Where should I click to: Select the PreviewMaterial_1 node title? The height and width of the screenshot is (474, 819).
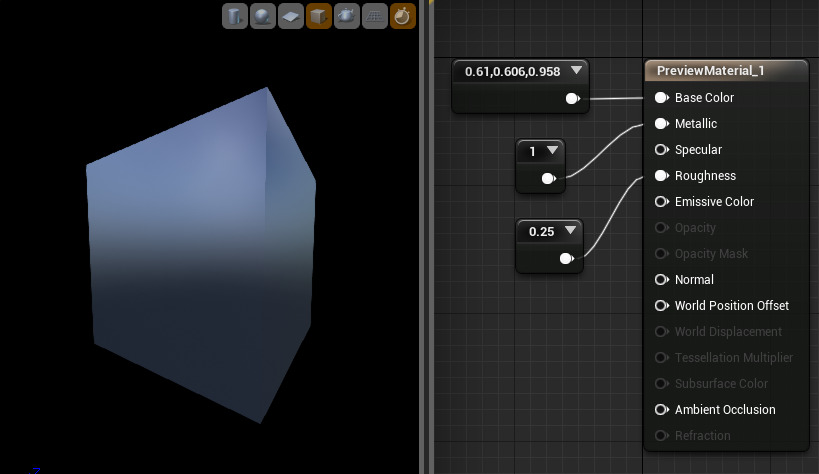[x=710, y=71]
